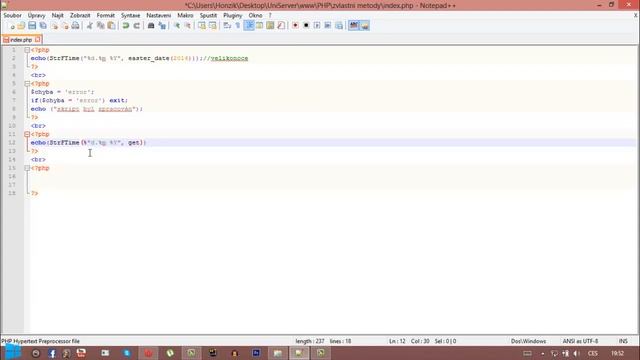Open Find with the binoculars icon
Image resolution: width=640 pixels, height=360 pixels.
click(x=151, y=26)
